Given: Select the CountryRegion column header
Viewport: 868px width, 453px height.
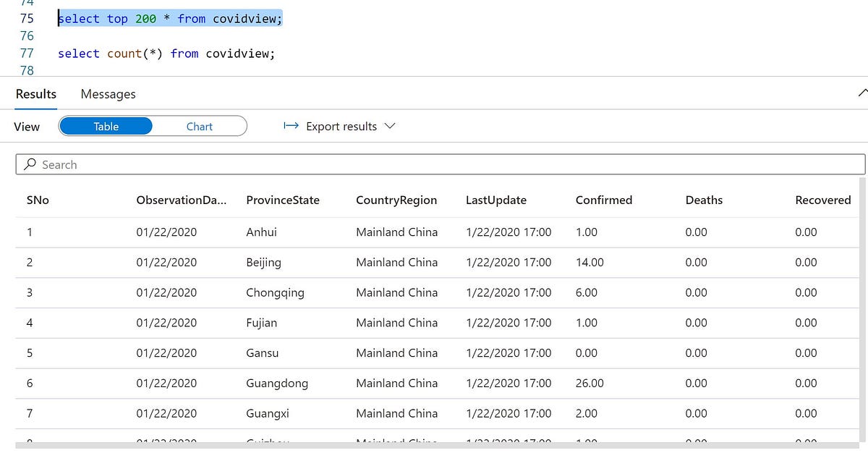Looking at the screenshot, I should (x=396, y=200).
